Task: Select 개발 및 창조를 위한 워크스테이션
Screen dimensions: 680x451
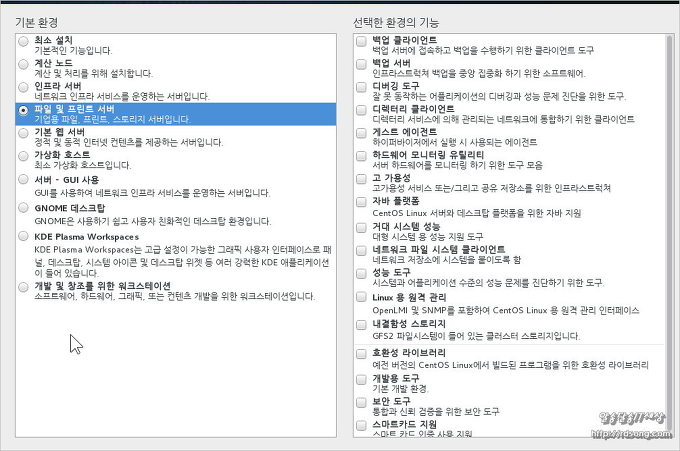Action: tap(24, 286)
